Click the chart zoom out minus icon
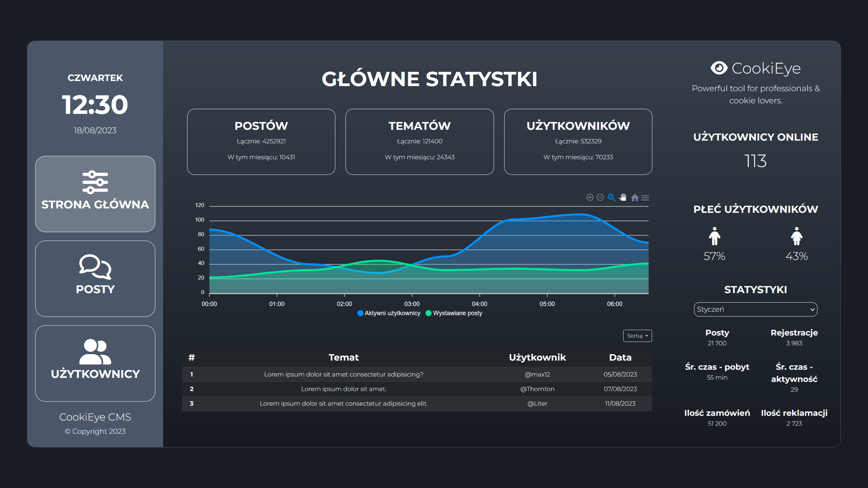 [600, 197]
